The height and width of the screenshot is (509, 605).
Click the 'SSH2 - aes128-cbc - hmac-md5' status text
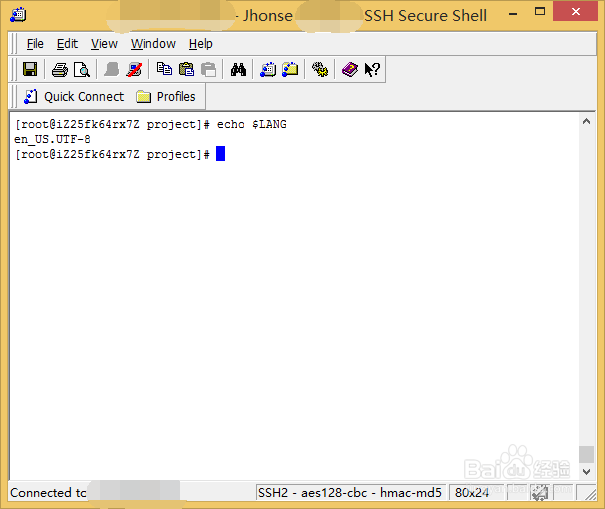click(x=350, y=492)
